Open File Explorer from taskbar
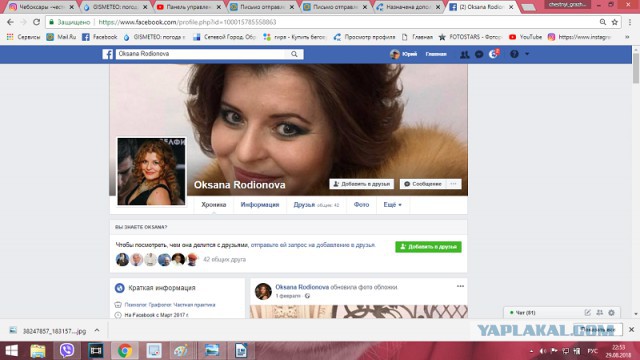Screen dimensions: 640x360 click(38, 351)
